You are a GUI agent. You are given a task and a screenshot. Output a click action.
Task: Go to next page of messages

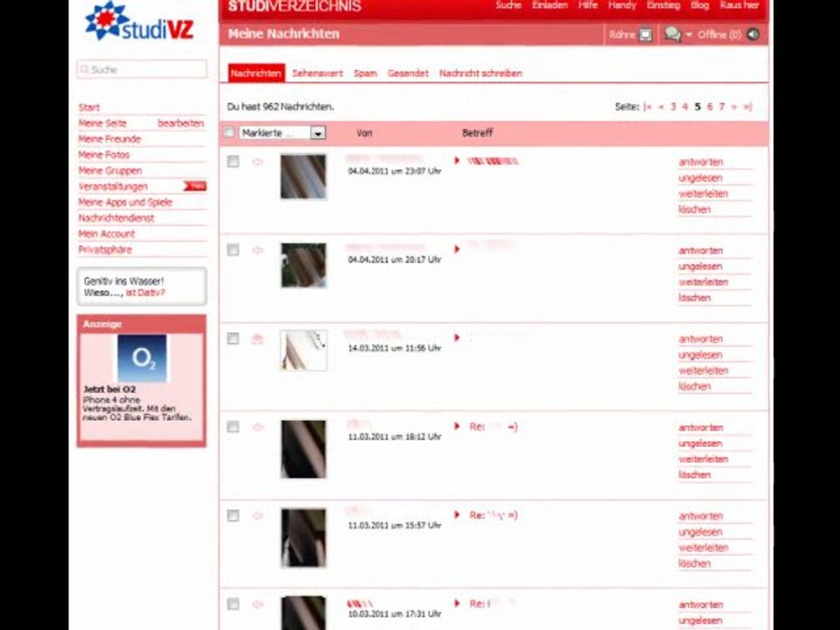coord(734,107)
